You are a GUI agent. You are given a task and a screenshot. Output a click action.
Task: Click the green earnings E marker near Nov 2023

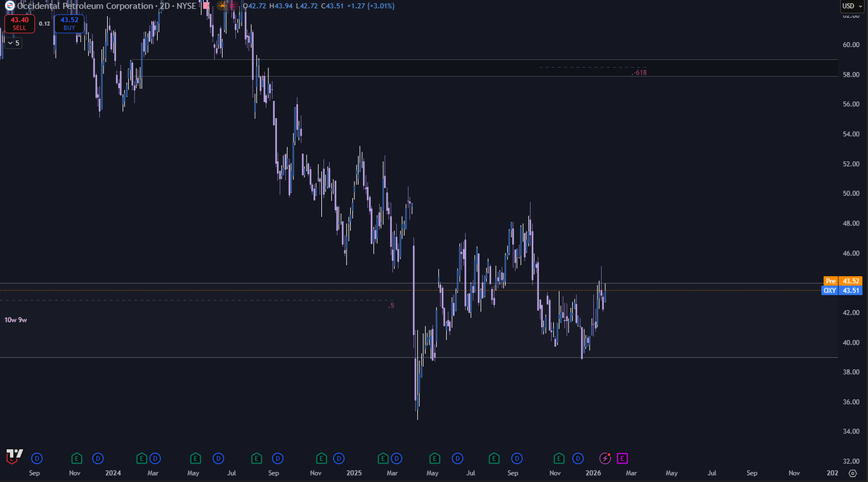[x=77, y=458]
